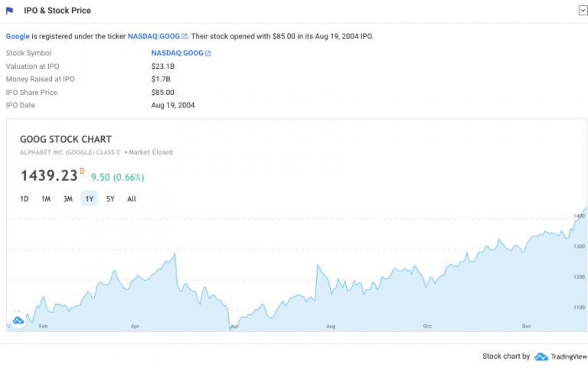Open NASDAQ:GOOG link in Stock Symbol row
588x368 pixels.
(x=177, y=53)
